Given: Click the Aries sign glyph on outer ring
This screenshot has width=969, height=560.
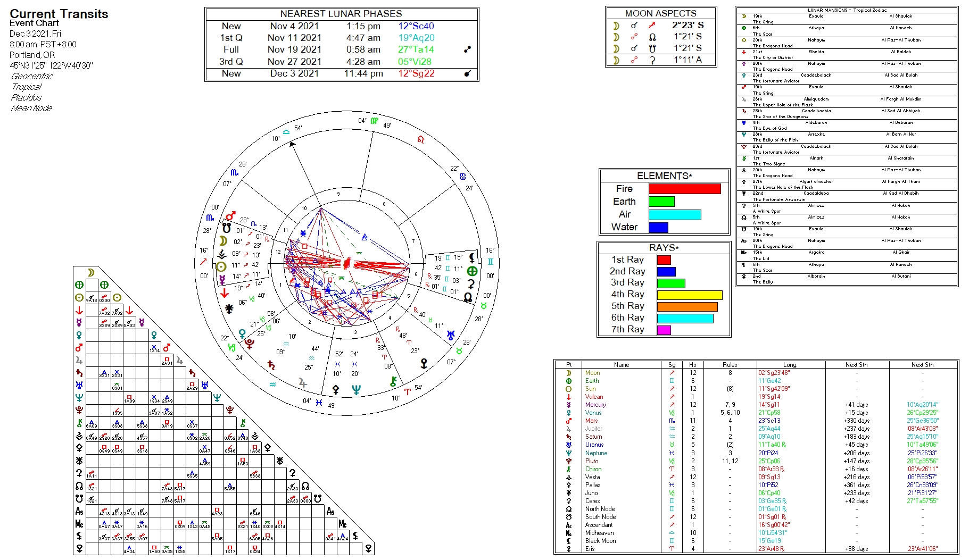Looking at the screenshot, I should click(x=408, y=392).
